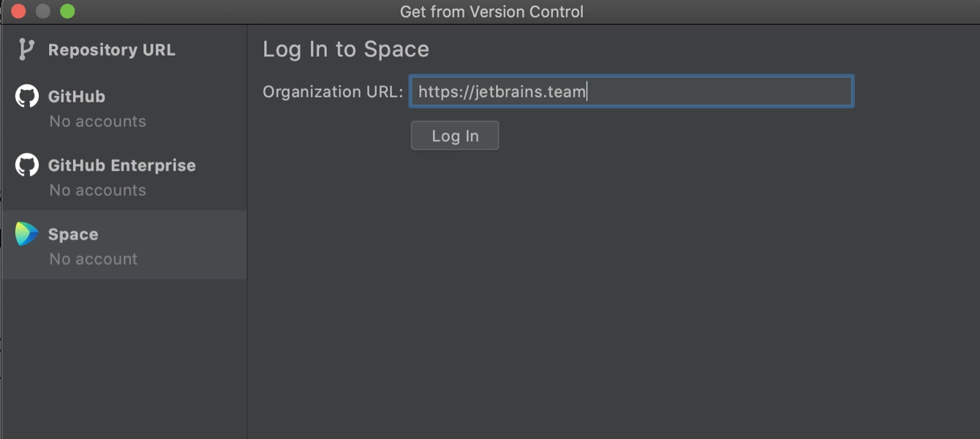Close the dialog with red button

coord(19,11)
